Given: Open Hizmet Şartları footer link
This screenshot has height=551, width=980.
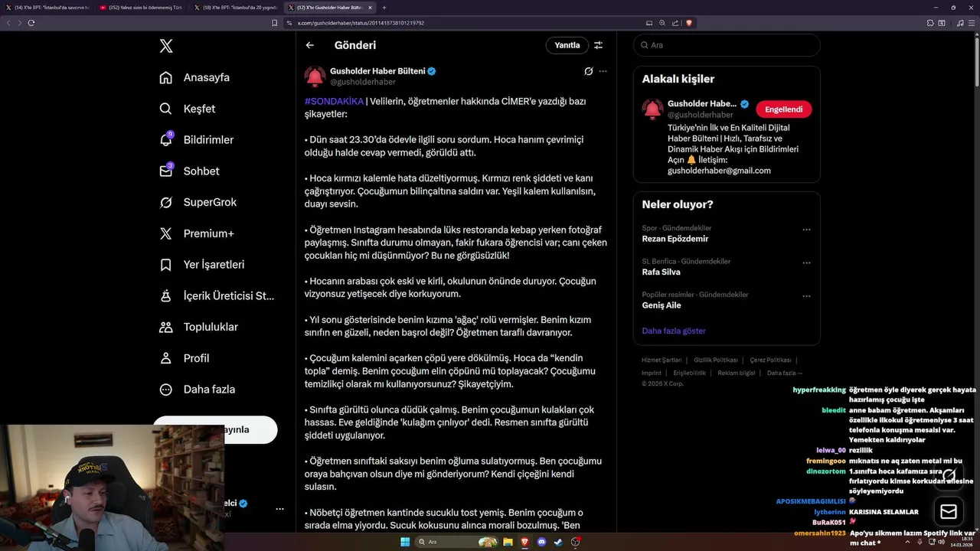Looking at the screenshot, I should pos(661,360).
